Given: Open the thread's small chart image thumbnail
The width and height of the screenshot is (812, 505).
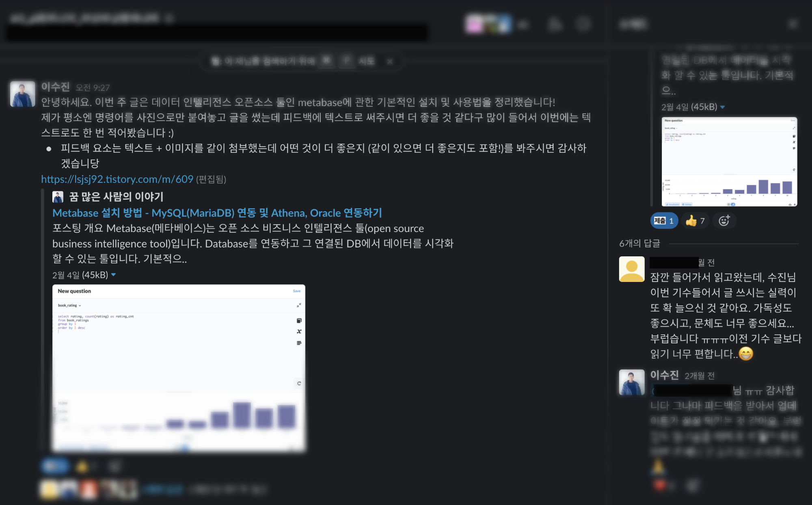Looking at the screenshot, I should pos(729,162).
